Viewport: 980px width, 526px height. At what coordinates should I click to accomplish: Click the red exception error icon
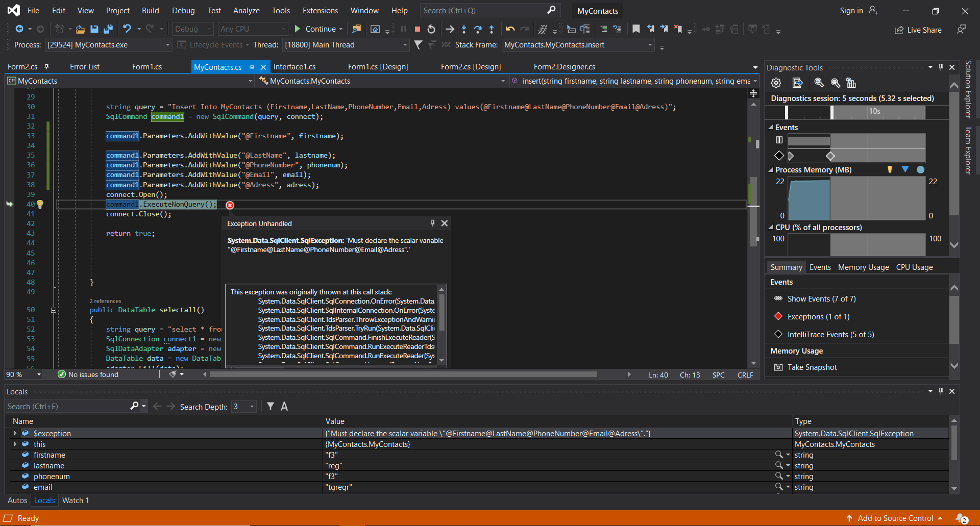pos(230,205)
